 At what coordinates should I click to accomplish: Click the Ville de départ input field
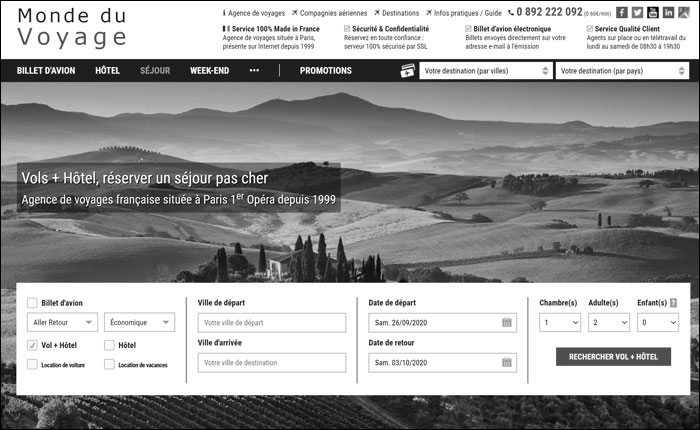272,322
